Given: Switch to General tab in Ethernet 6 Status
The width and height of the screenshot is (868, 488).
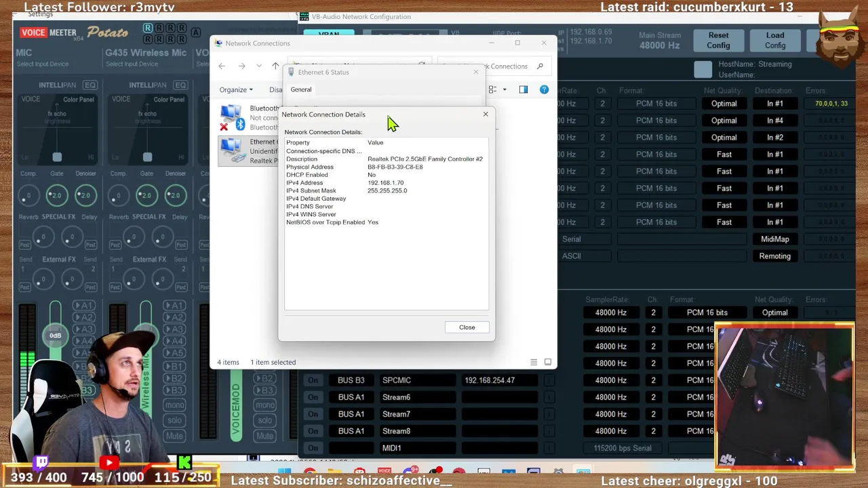Looking at the screenshot, I should [x=301, y=89].
